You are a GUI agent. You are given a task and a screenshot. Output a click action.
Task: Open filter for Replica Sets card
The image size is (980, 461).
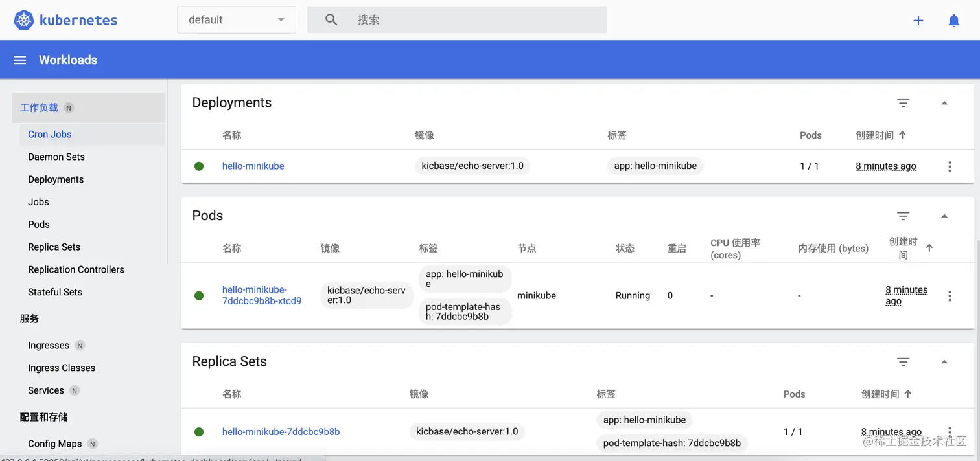tap(904, 362)
